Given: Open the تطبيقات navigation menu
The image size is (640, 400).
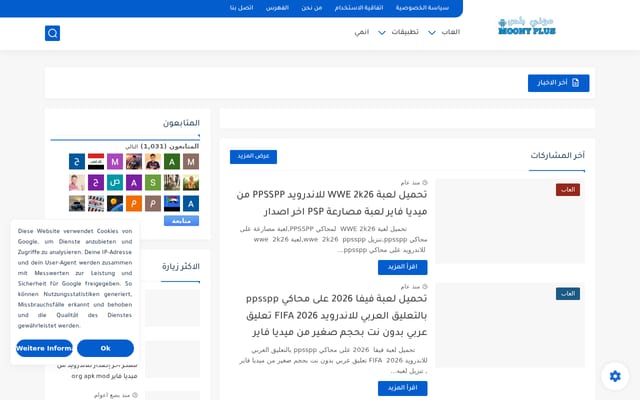Looking at the screenshot, I should [405, 32].
